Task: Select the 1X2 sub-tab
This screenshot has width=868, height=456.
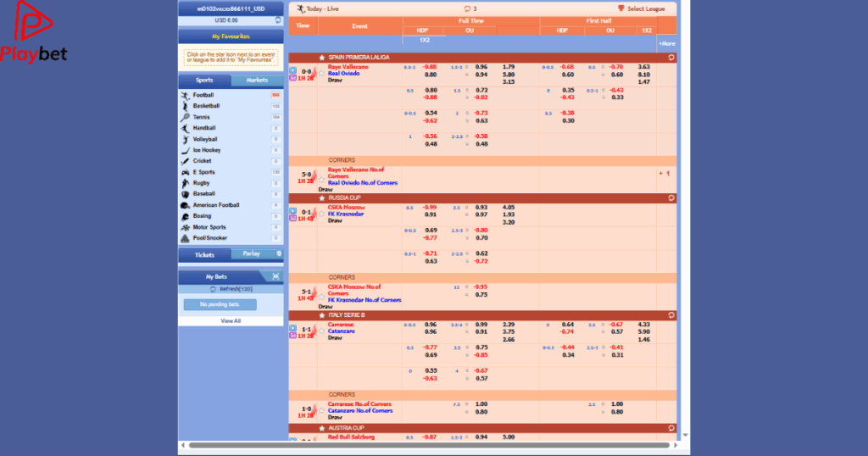Action: (x=425, y=41)
